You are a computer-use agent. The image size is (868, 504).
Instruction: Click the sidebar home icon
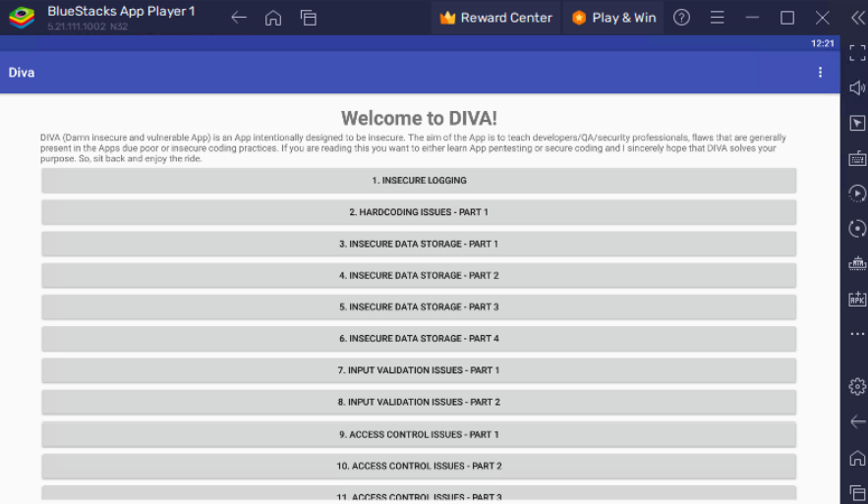[x=857, y=458]
